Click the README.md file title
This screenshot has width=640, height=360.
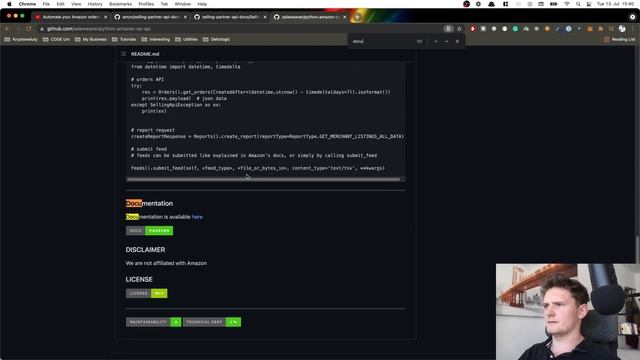tap(145, 54)
